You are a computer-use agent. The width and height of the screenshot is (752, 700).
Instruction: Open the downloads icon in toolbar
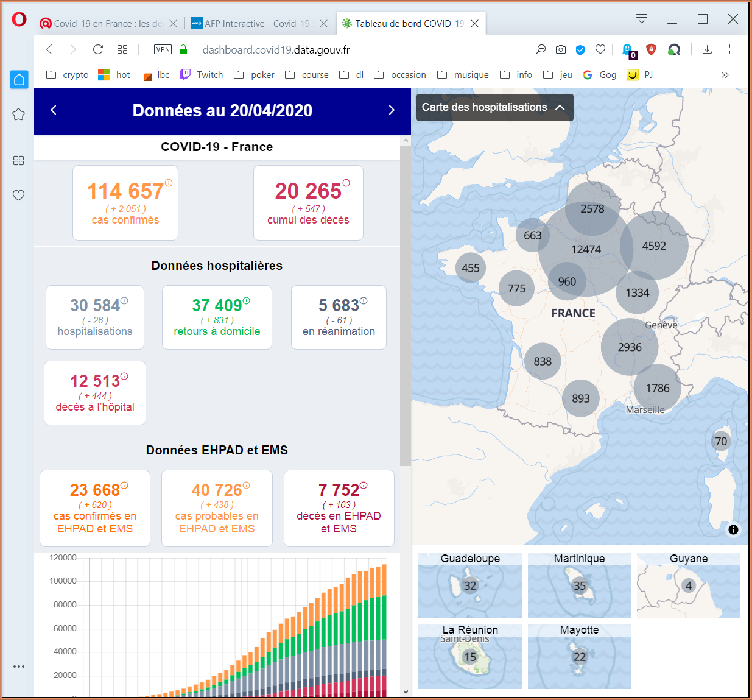(x=707, y=49)
